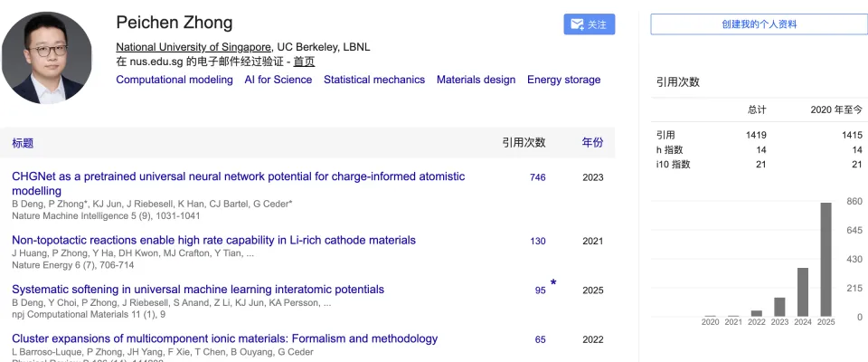Screen dimensions: 868x362
Task: Open the CHGNet pretrained universal potential paper
Action: [238, 176]
